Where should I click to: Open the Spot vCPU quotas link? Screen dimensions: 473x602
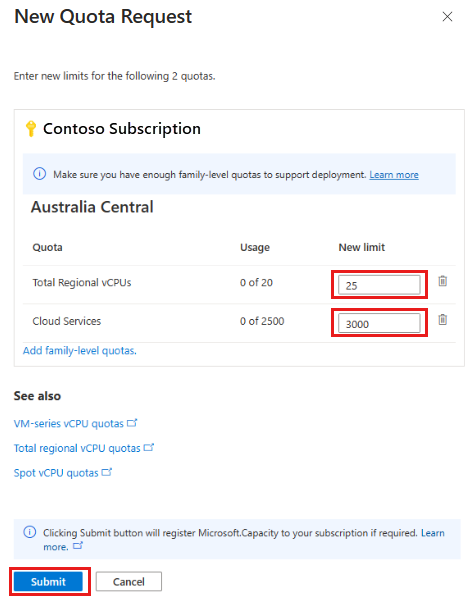(x=56, y=473)
